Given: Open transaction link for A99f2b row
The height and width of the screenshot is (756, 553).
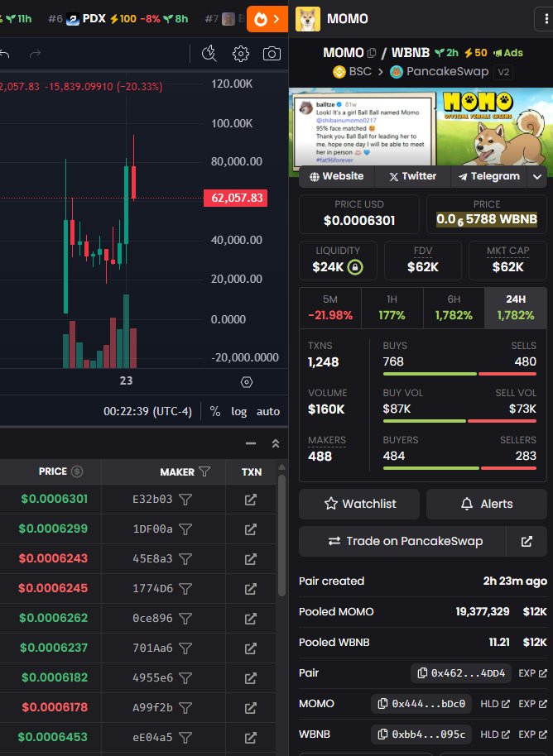Looking at the screenshot, I should [251, 708].
